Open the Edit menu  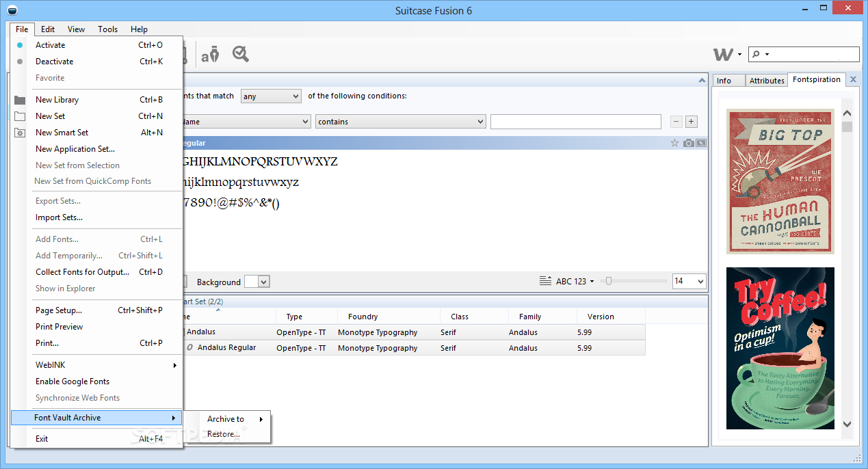(48, 29)
